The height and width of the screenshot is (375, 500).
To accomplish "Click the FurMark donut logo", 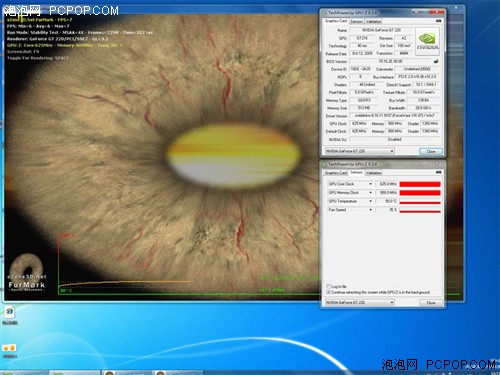I will (27, 267).
